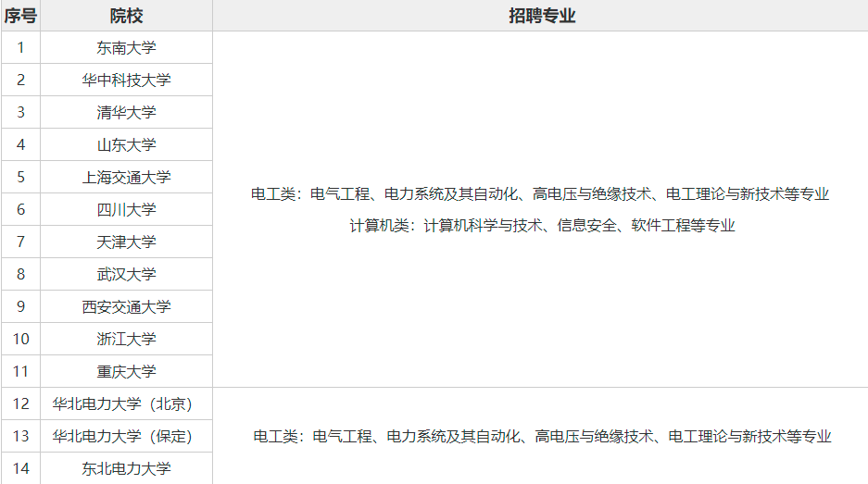Select the 上海交通大学 cell
This screenshot has width=868, height=484.
pyautogui.click(x=126, y=177)
